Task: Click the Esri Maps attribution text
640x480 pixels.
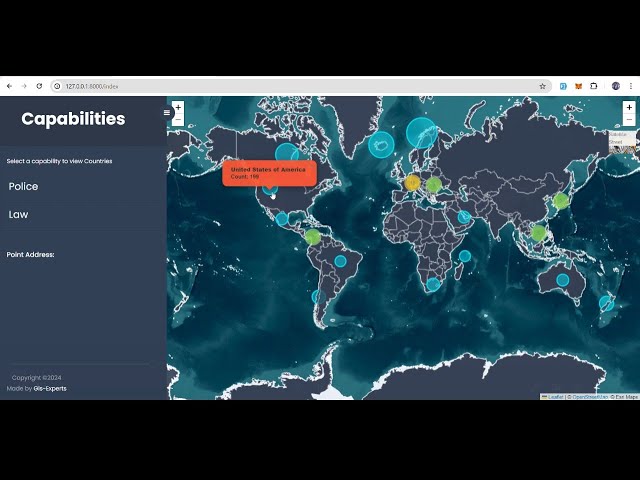Action: click(624, 397)
